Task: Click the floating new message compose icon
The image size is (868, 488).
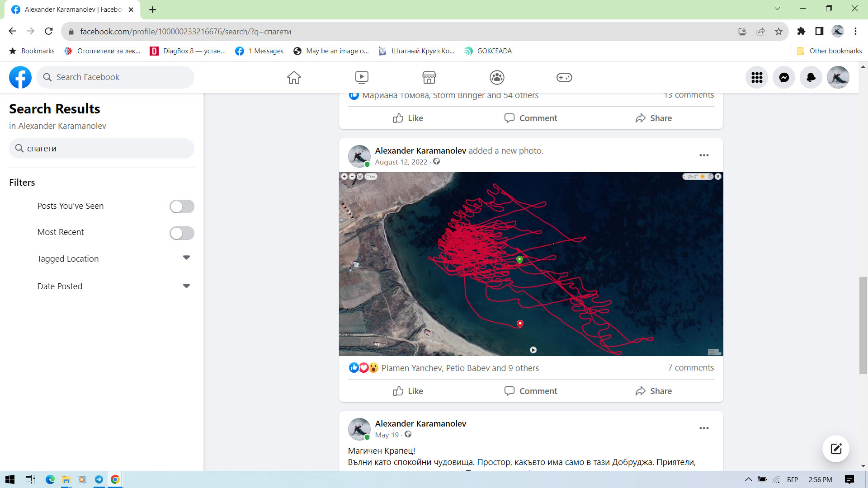Action: (x=835, y=449)
